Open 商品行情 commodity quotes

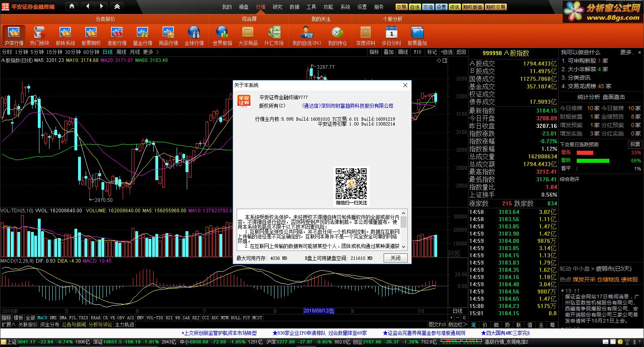tap(168, 36)
